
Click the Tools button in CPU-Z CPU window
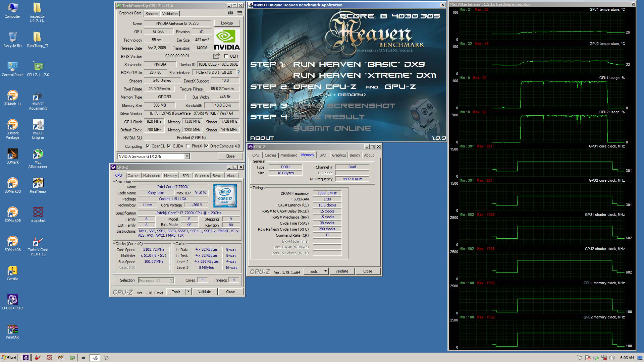[176, 292]
